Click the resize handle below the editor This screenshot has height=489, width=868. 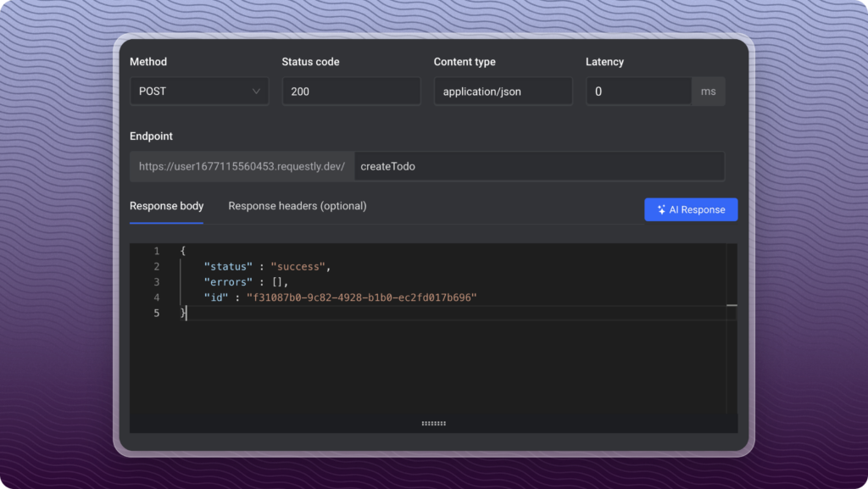point(433,424)
